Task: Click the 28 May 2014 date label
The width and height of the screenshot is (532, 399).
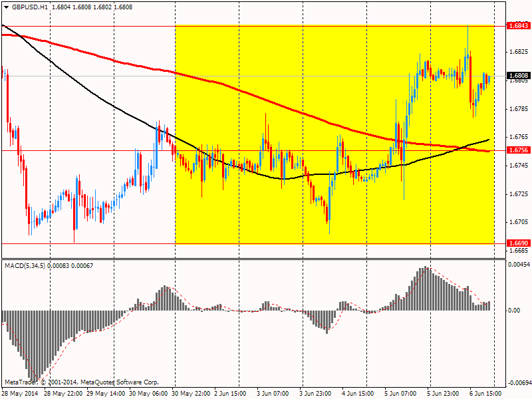Action: (20, 394)
